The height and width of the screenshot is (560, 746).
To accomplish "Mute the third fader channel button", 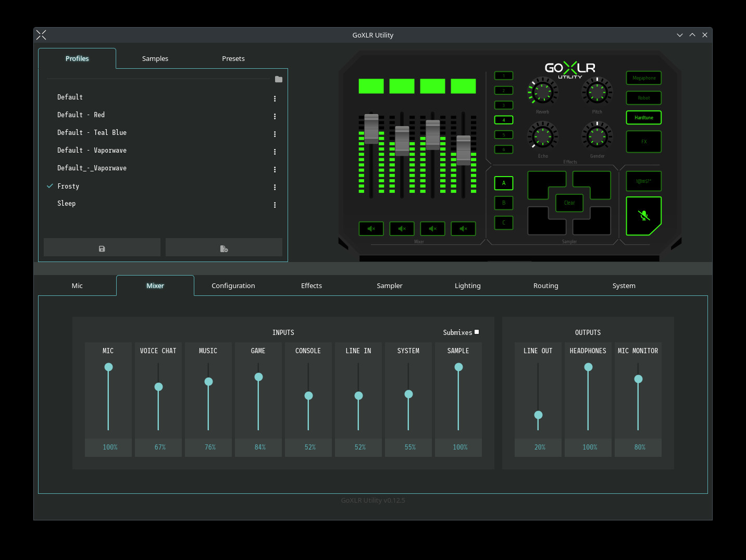I will point(432,229).
